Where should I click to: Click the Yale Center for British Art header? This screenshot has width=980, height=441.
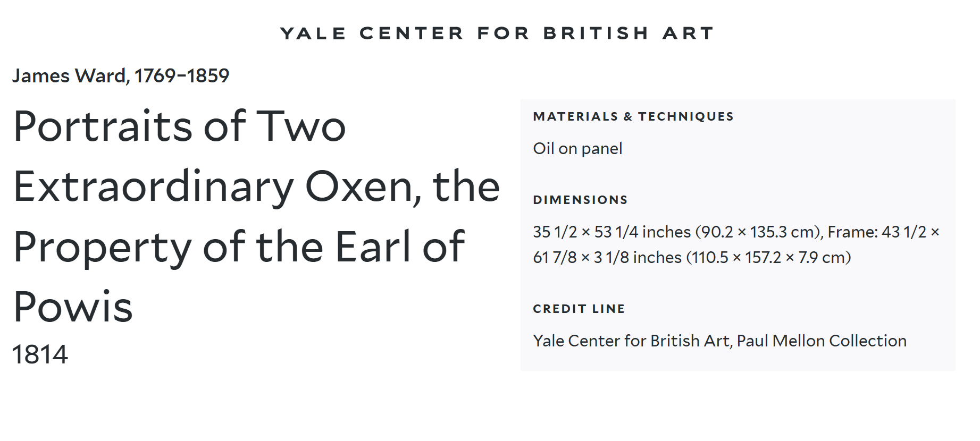point(497,33)
